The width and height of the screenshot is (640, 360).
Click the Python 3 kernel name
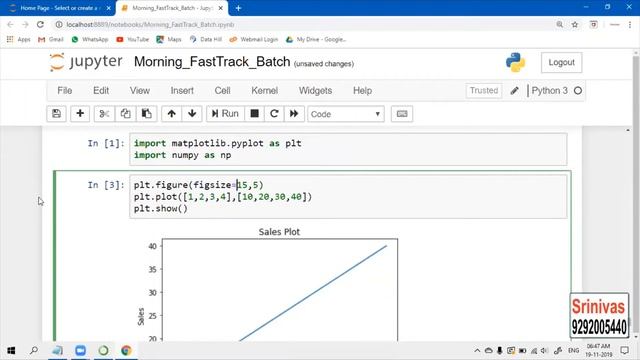pyautogui.click(x=549, y=91)
